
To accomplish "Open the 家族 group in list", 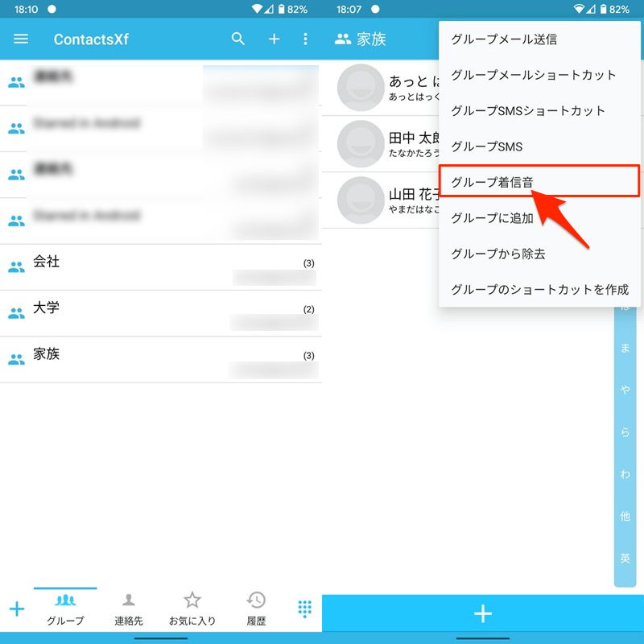I will (161, 359).
